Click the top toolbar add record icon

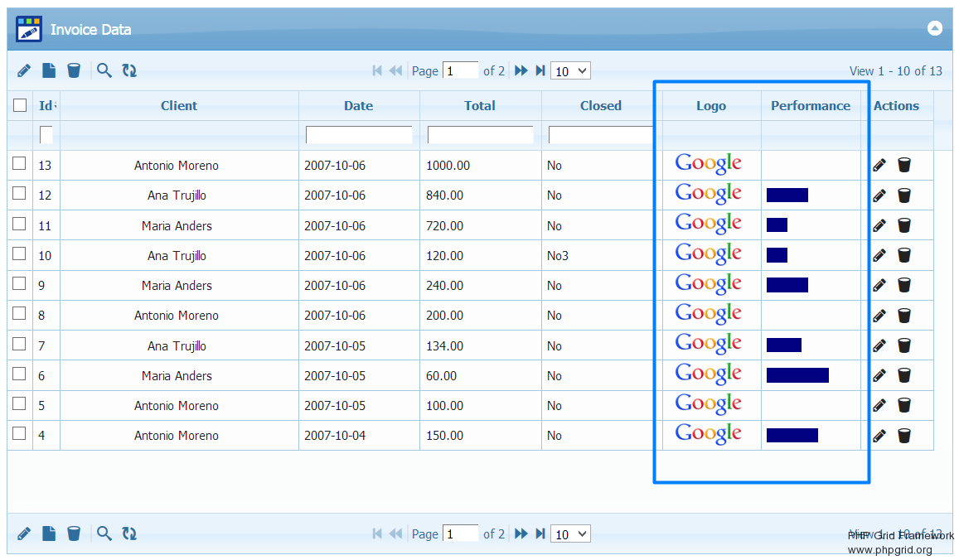coord(49,70)
